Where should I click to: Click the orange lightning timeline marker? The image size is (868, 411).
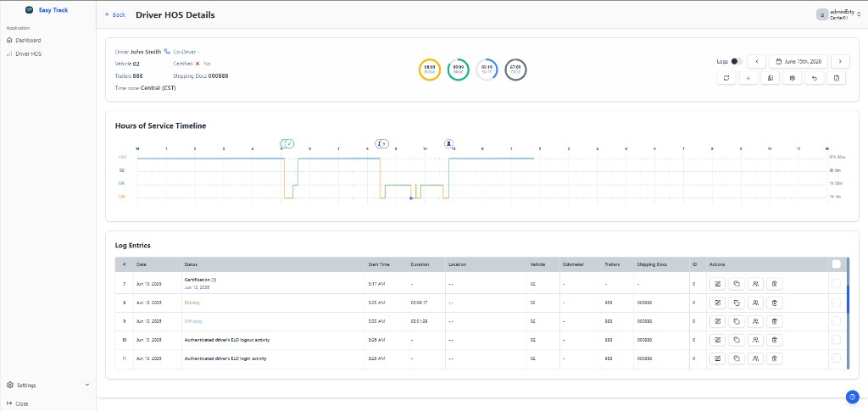point(384,144)
